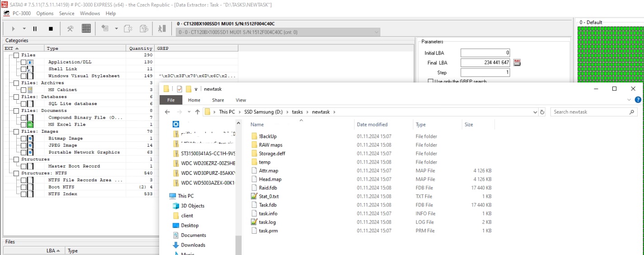The width and height of the screenshot is (644, 255).
Task: Tick the Master Boot Record checkbox
Action: pos(24,166)
